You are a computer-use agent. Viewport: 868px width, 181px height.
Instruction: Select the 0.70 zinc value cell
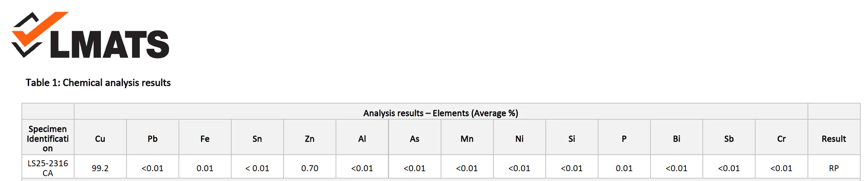310,168
